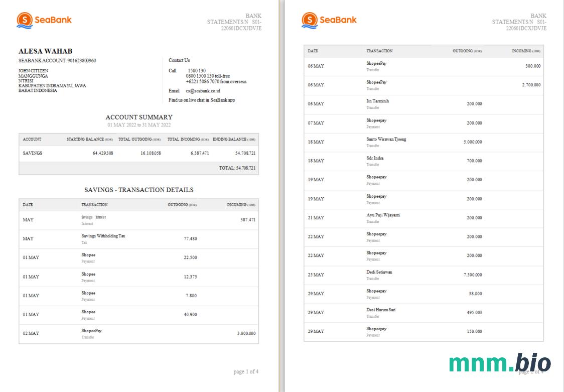The height and width of the screenshot is (392, 564).
Task: Select the TOTAL: 54.708.721 summary line
Action: pyautogui.click(x=237, y=168)
